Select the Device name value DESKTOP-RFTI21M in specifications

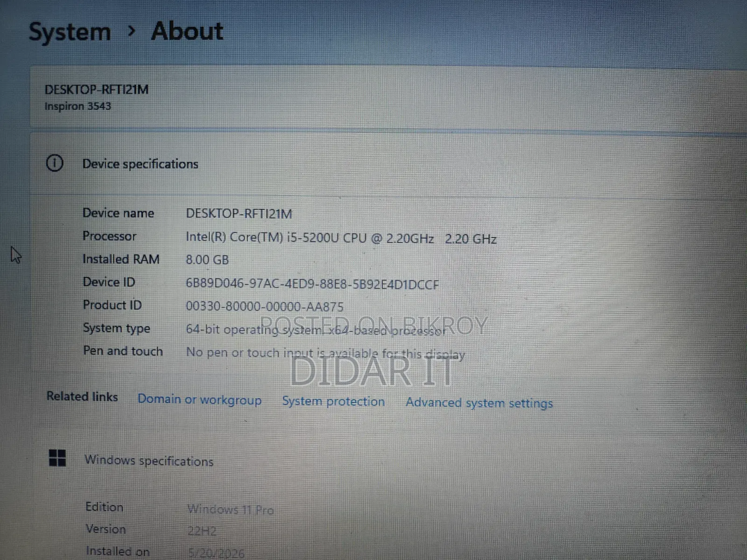pos(239,214)
